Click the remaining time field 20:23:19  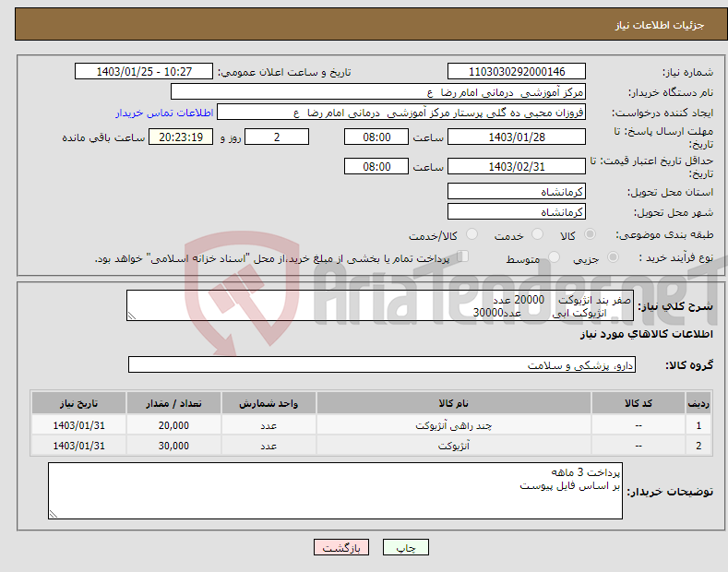pyautogui.click(x=181, y=137)
